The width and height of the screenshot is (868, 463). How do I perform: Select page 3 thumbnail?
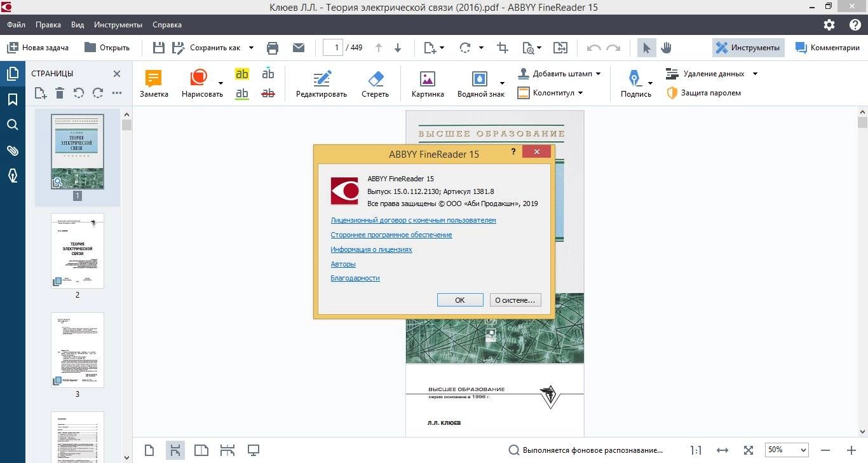[x=78, y=350]
